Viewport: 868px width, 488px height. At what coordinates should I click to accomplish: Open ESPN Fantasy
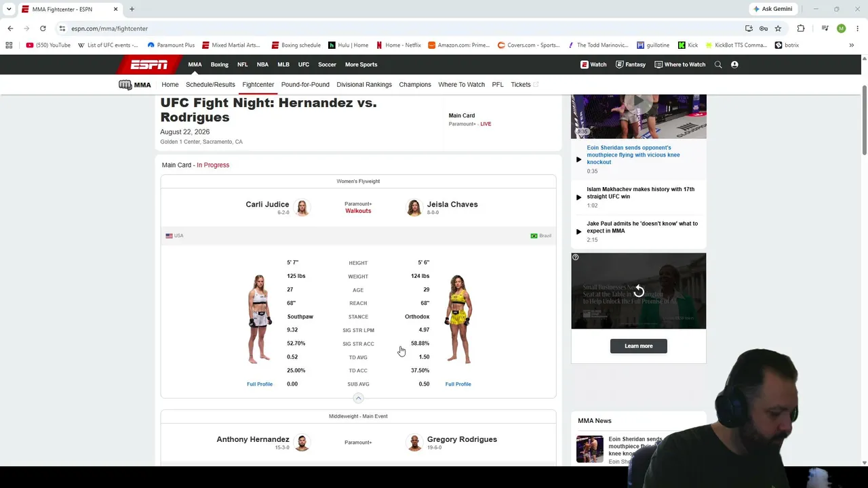click(x=631, y=64)
